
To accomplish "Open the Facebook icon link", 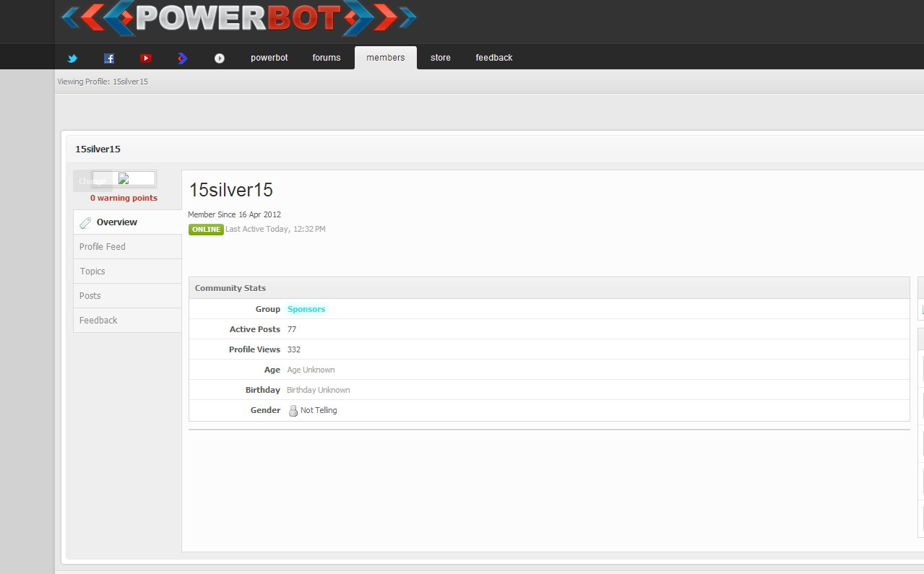I will tap(109, 58).
